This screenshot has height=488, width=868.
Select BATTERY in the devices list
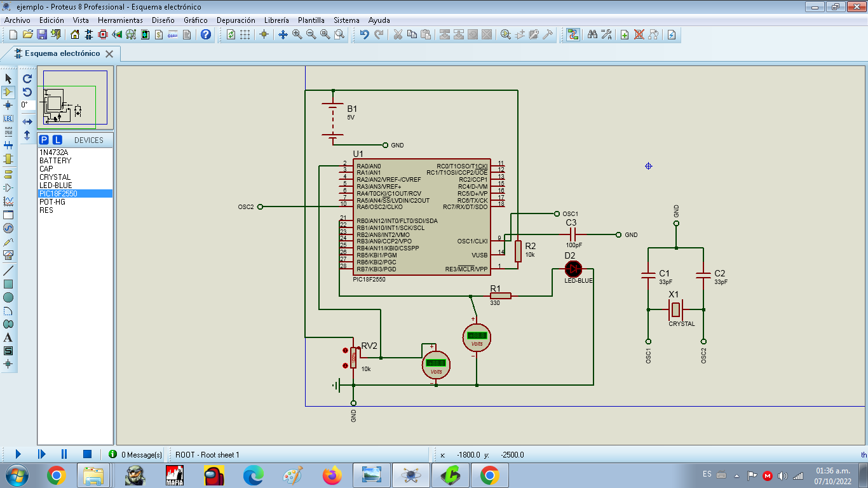coord(75,161)
